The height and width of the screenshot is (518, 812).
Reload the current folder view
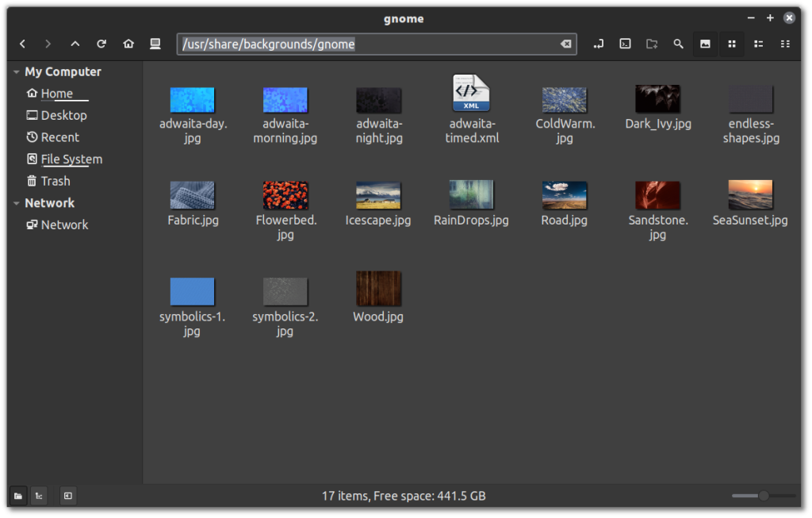pos(101,44)
